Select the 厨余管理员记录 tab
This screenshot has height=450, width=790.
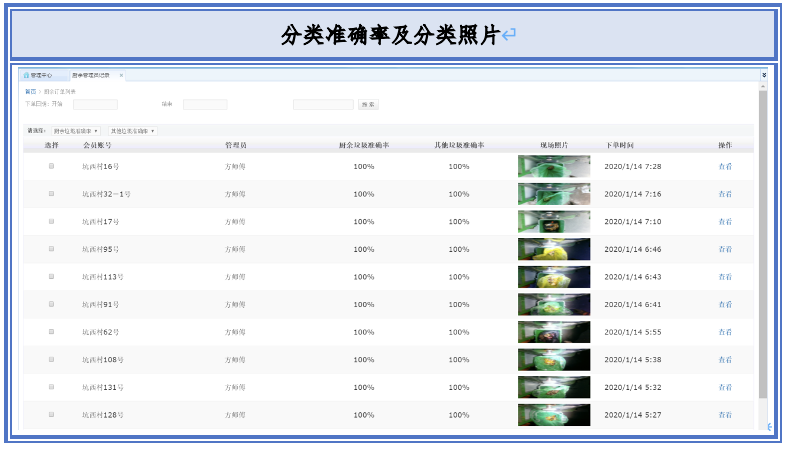pos(92,75)
